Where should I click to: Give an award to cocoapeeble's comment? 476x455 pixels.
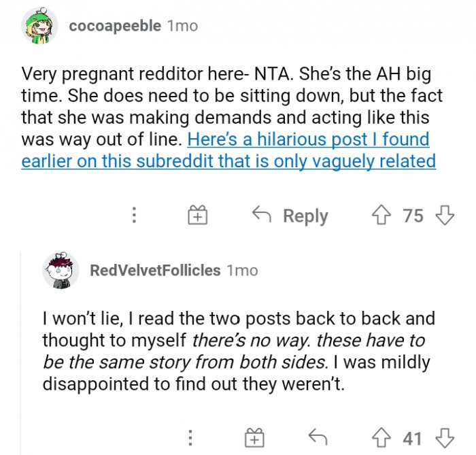(x=197, y=216)
